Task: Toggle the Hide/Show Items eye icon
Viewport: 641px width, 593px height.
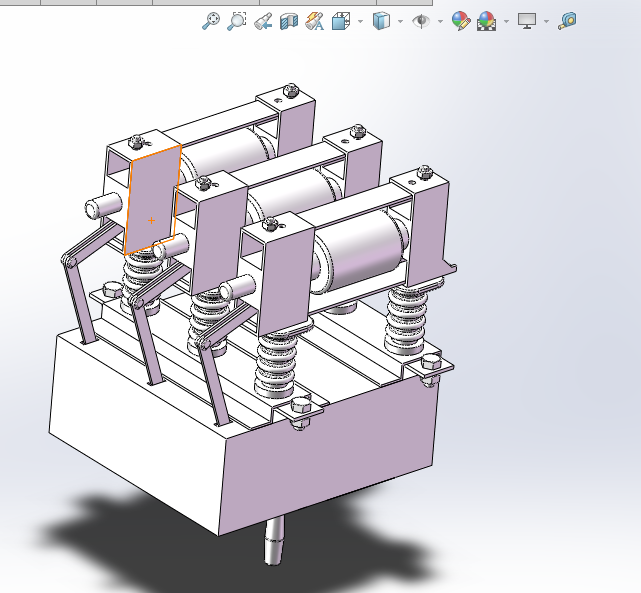Action: coord(421,20)
